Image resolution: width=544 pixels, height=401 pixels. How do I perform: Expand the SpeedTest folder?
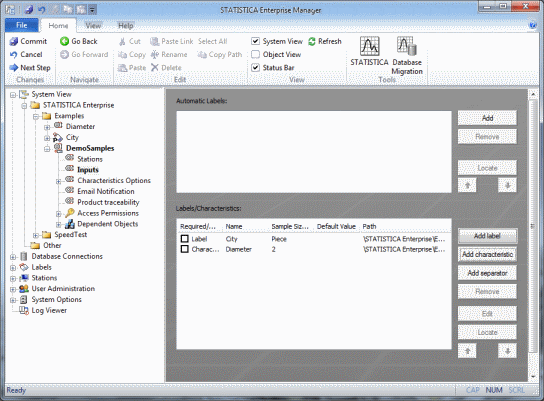[x=35, y=236]
